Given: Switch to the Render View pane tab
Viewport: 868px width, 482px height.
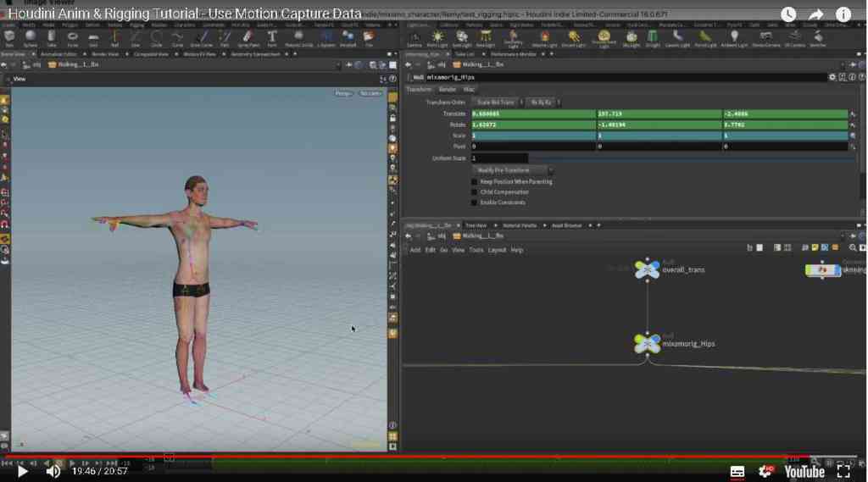Looking at the screenshot, I should 105,54.
